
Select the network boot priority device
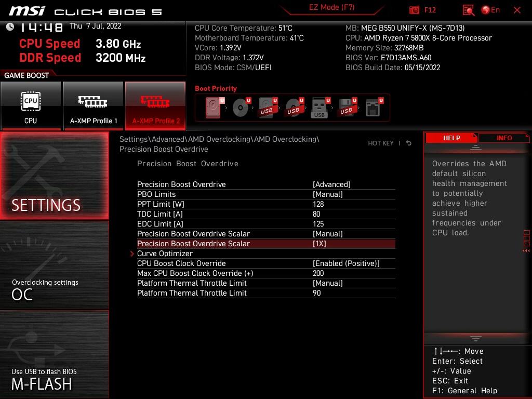374,107
